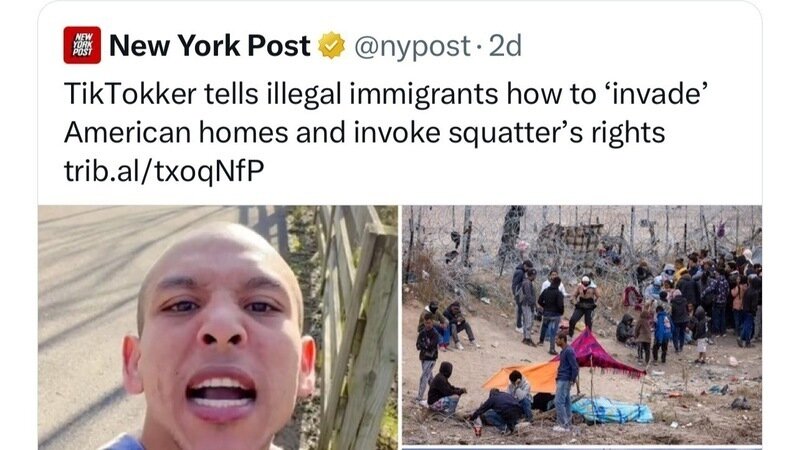Click the 2d timestamp of the tweet
This screenshot has width=800, height=450.
tap(505, 46)
